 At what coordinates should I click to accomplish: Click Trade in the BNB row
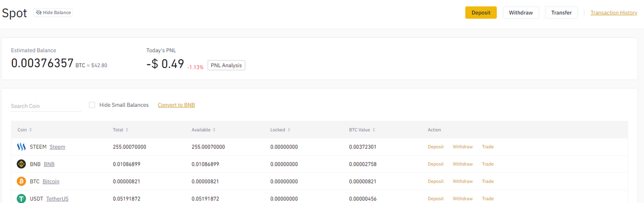(488, 164)
